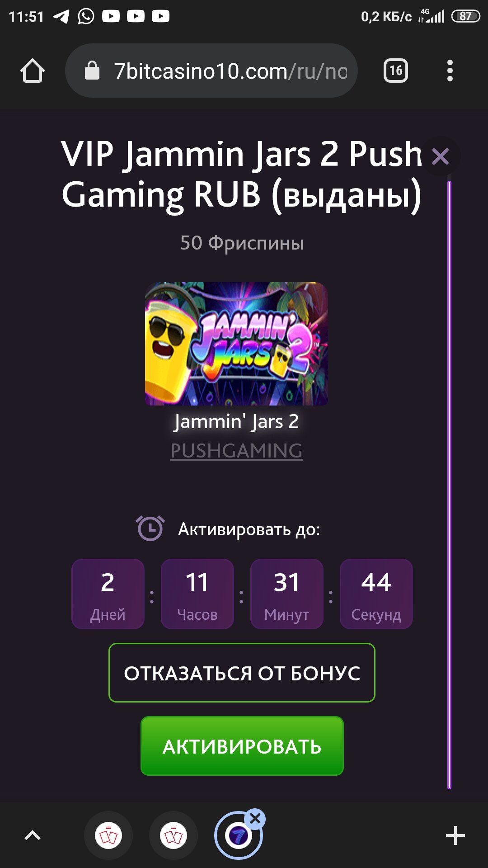Open the browser three-dot menu

pyautogui.click(x=450, y=71)
